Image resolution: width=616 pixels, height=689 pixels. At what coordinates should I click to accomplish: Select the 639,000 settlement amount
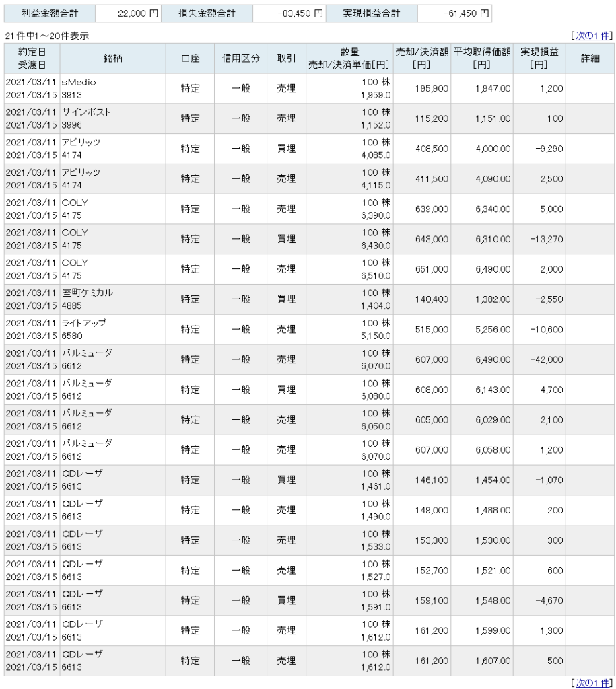[x=432, y=209]
